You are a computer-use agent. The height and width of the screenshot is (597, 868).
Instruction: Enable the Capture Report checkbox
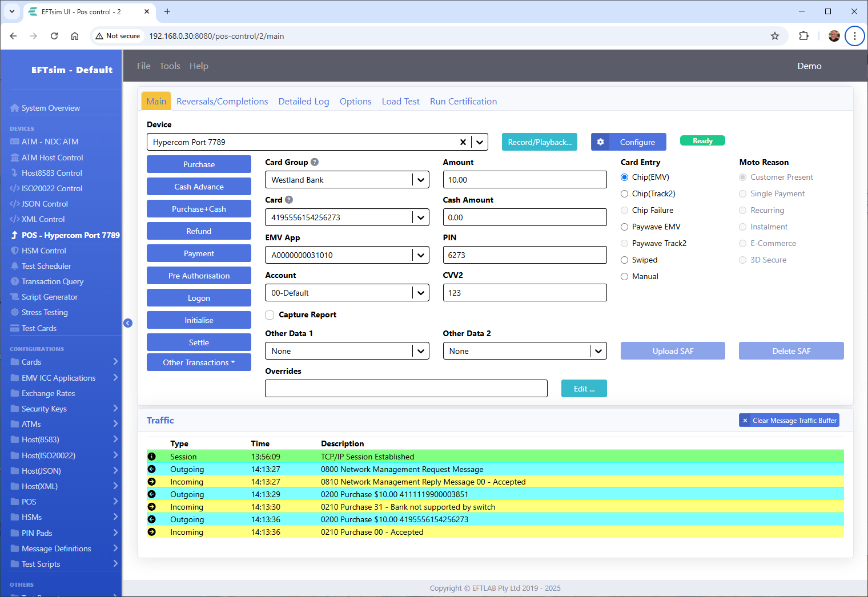tap(270, 315)
